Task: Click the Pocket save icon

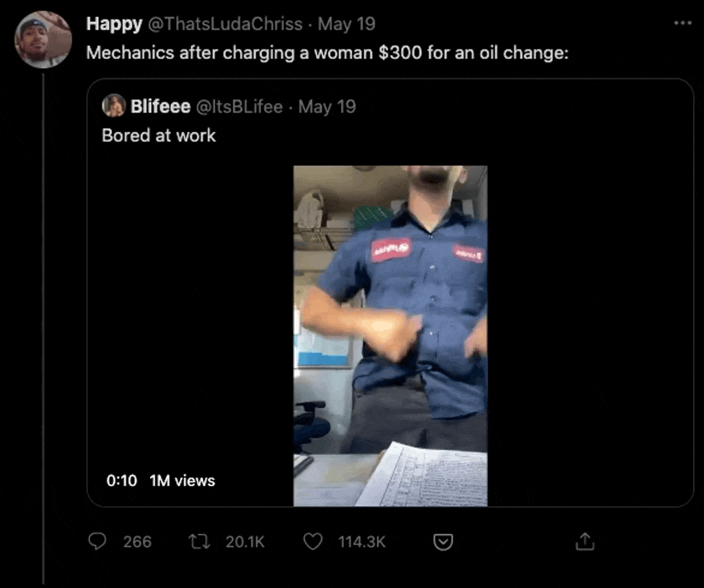Action: 443,543
